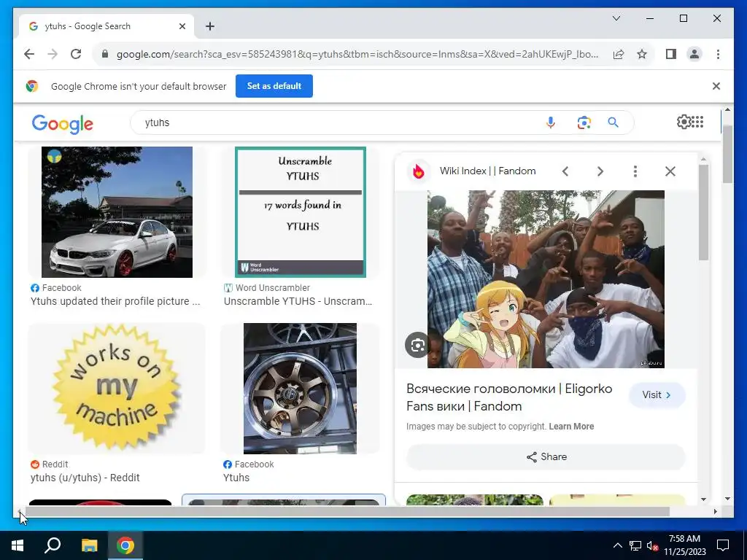Dismiss the default browser notification bar
This screenshot has width=747, height=560.
[x=716, y=86]
